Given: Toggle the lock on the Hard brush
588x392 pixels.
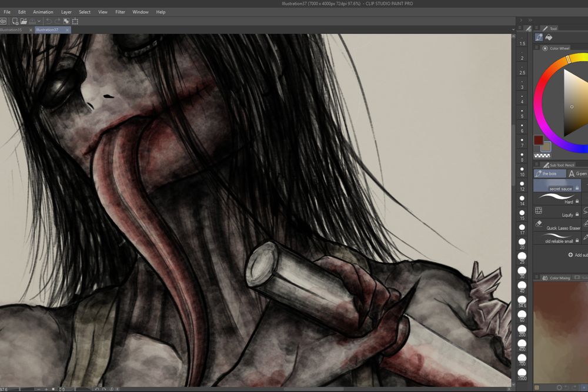Looking at the screenshot, I should pos(577,202).
